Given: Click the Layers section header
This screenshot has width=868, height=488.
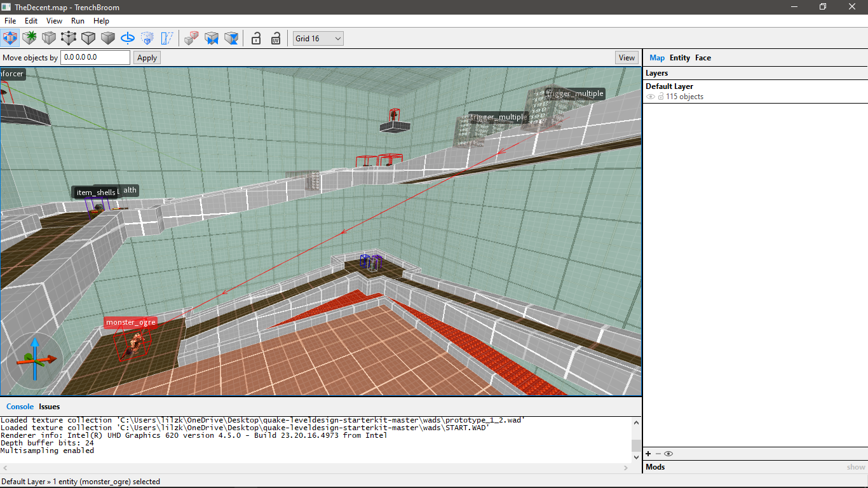Looking at the screenshot, I should (755, 73).
